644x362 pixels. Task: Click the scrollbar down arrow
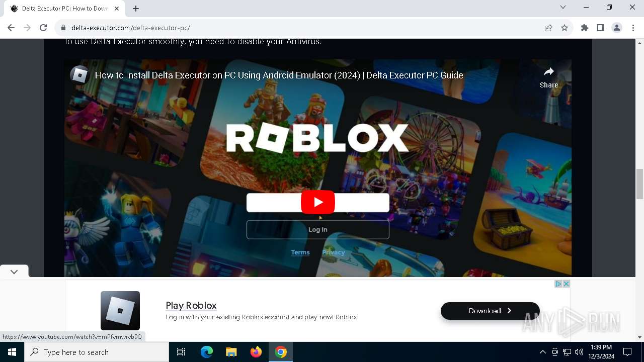tap(640, 337)
